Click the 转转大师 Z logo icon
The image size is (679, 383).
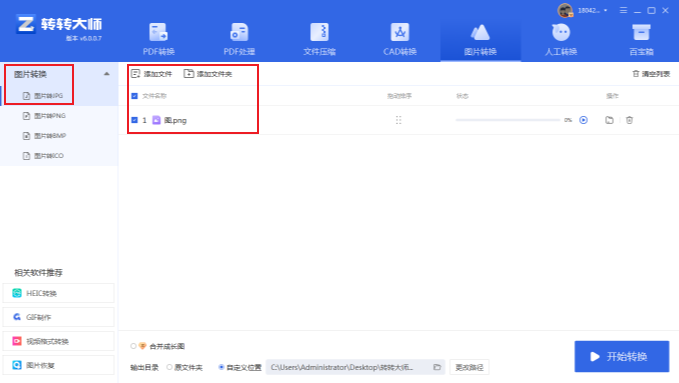(25, 24)
